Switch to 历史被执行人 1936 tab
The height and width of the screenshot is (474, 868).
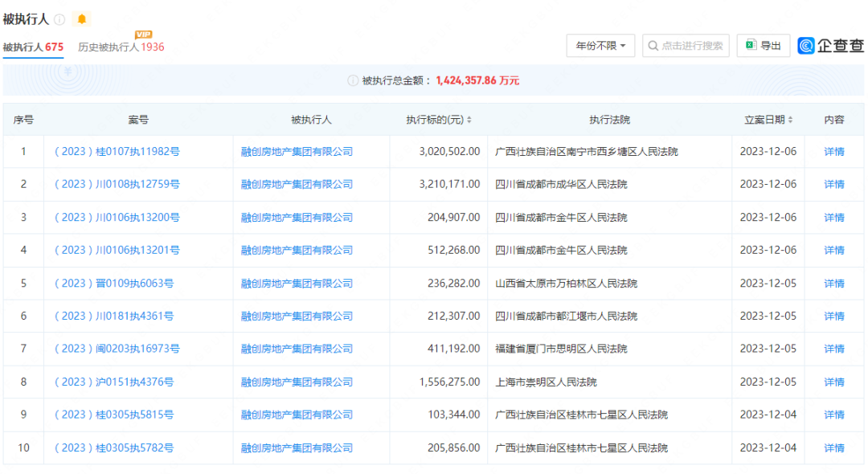coord(121,47)
